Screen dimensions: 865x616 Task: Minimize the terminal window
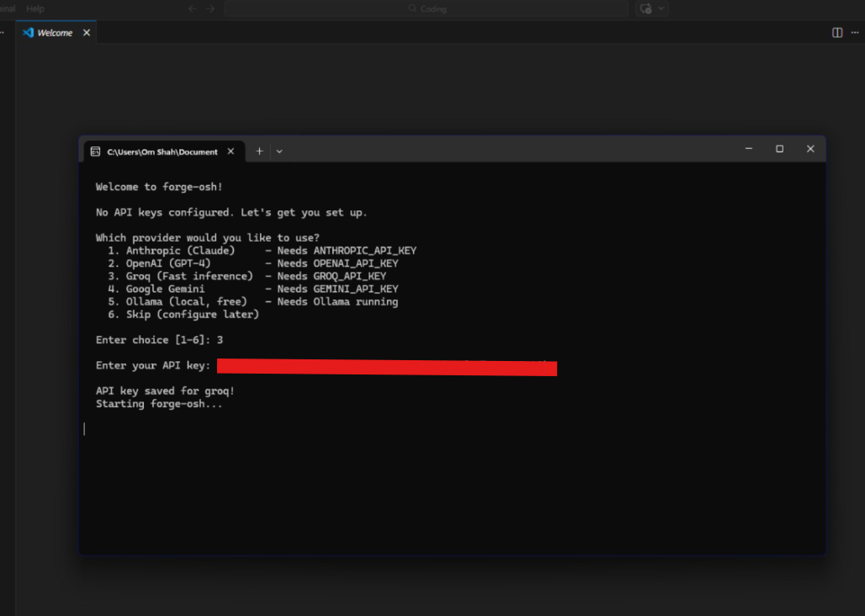point(749,149)
